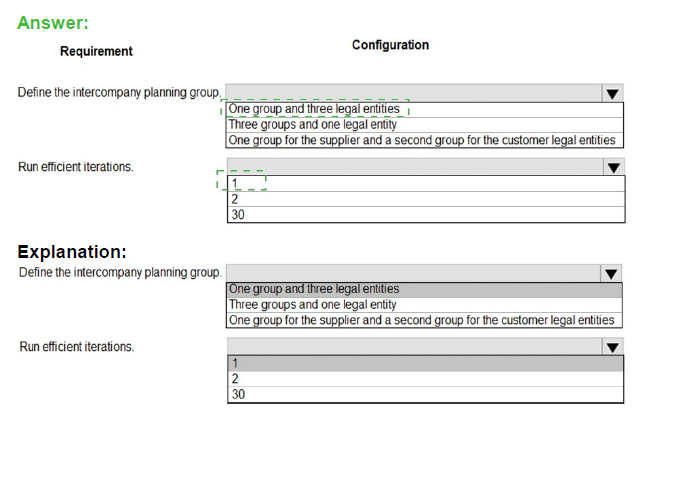Choose 'Three groups and one legal entity' in Explanation
This screenshot has width=684, height=478.
pos(313,305)
